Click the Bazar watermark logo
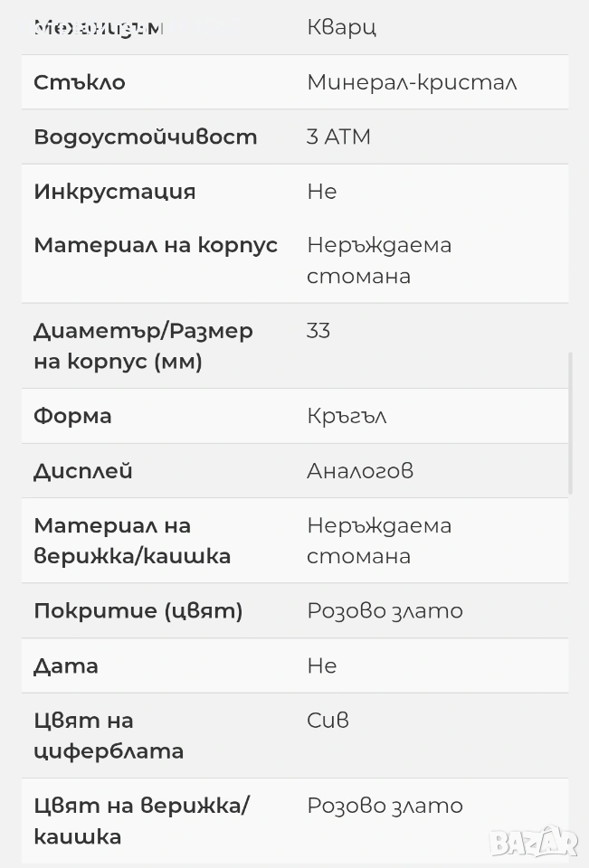This screenshot has width=589, height=868. [x=533, y=841]
